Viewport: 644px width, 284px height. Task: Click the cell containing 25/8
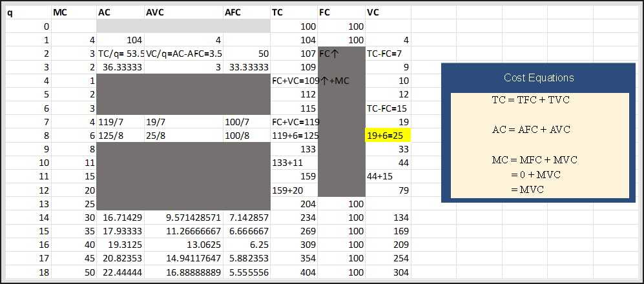pyautogui.click(x=183, y=136)
